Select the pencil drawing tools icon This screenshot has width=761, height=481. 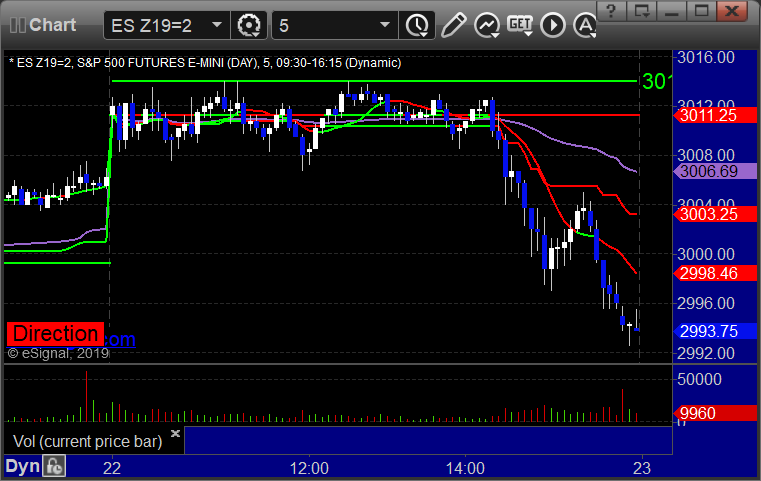click(x=453, y=25)
